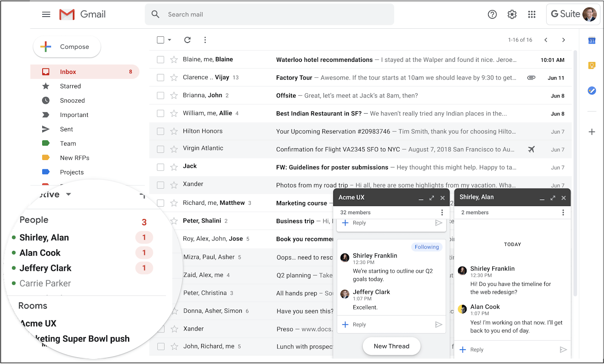Click the Compose button
This screenshot has width=604, height=364.
pos(67,46)
